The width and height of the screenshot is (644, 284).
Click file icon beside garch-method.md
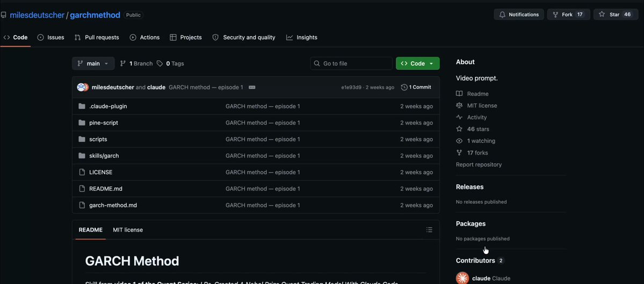coord(82,205)
